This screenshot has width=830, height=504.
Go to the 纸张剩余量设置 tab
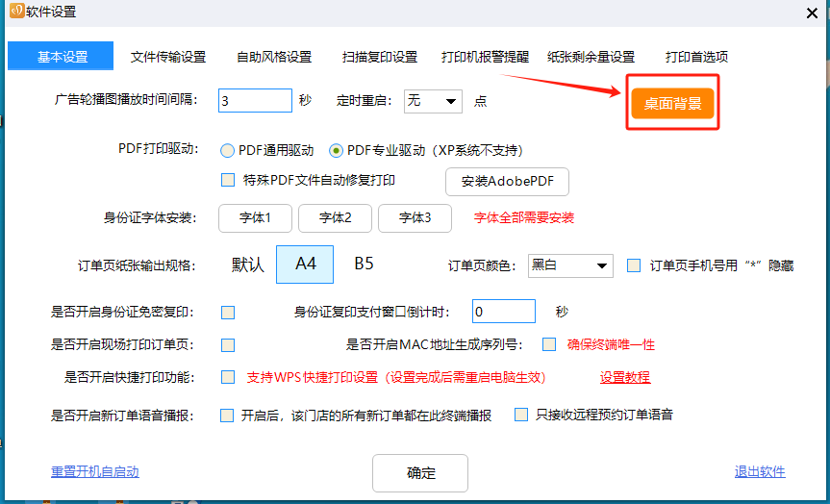591,57
